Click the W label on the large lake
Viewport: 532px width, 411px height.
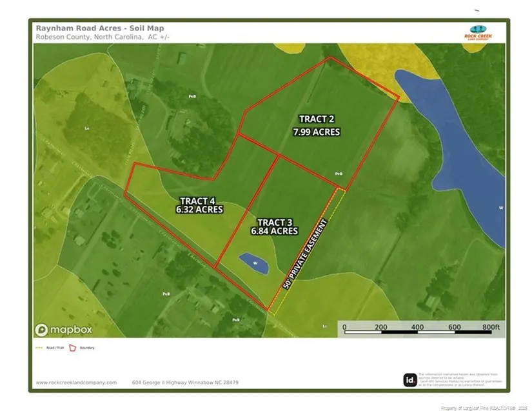click(x=501, y=208)
